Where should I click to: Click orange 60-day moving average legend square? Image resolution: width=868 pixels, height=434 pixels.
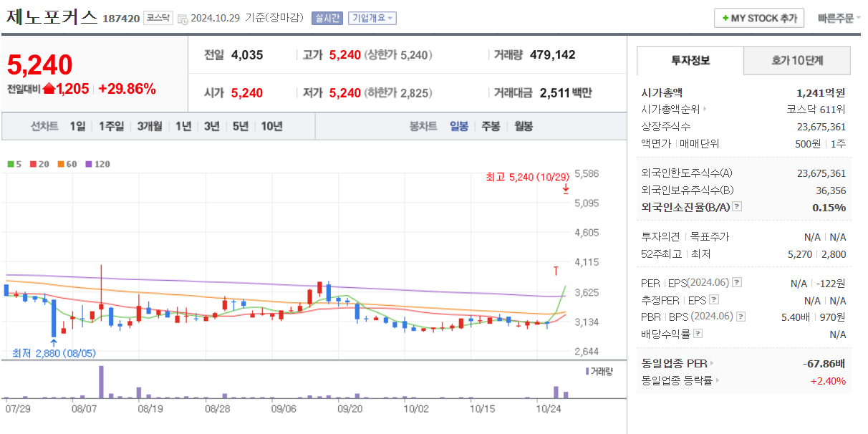(61, 164)
